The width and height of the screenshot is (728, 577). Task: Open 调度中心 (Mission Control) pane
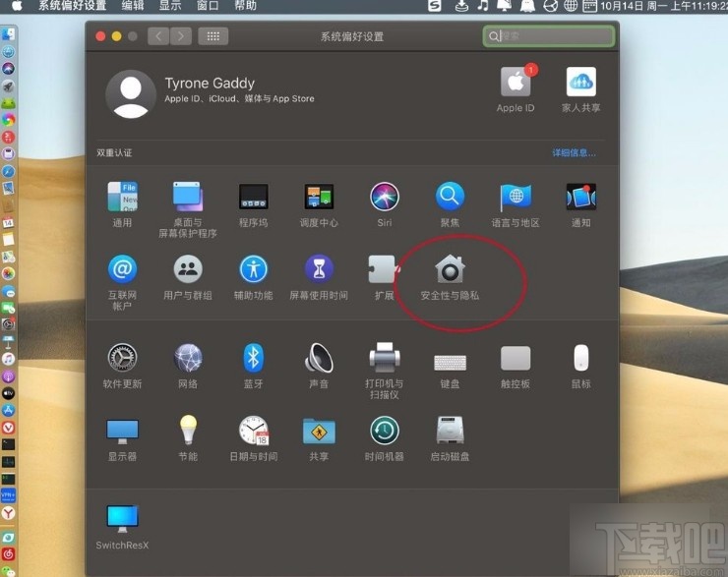[x=319, y=197]
